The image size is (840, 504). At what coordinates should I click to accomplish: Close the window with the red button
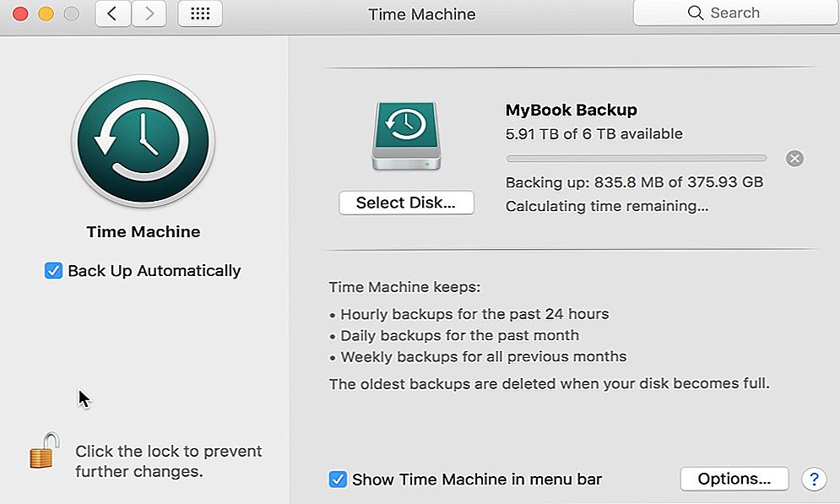(x=20, y=14)
